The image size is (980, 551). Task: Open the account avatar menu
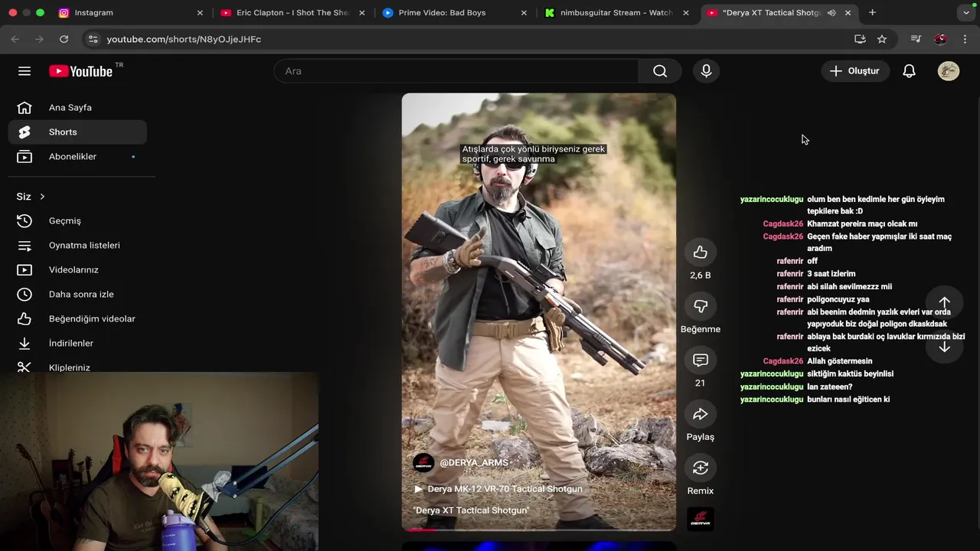[949, 71]
